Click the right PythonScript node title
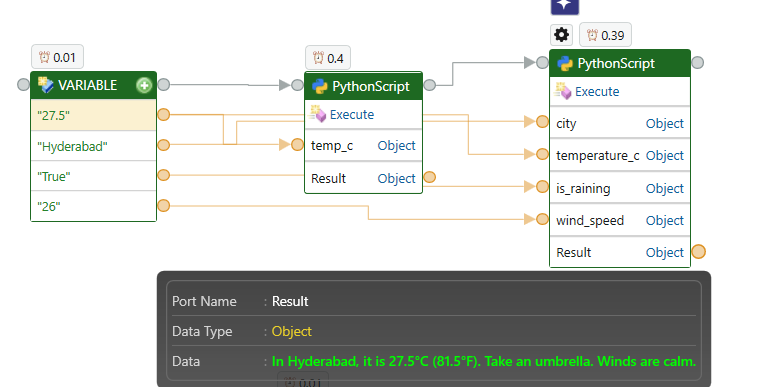Viewport: 769px width, 387px height. pos(616,63)
